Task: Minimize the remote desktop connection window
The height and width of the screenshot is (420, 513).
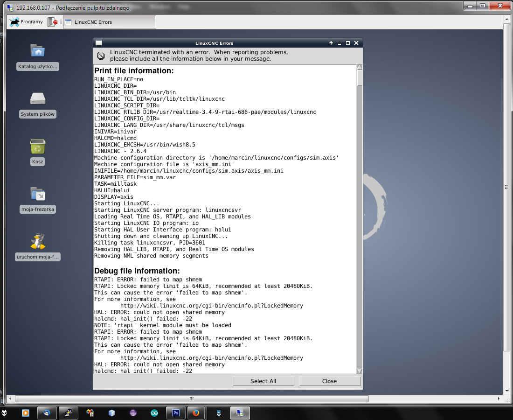Action: pyautogui.click(x=470, y=6)
